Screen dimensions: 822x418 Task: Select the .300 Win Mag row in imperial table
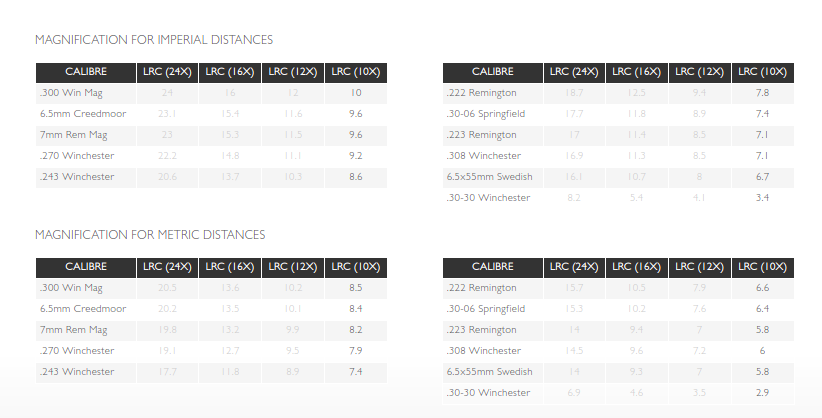[x=211, y=93]
